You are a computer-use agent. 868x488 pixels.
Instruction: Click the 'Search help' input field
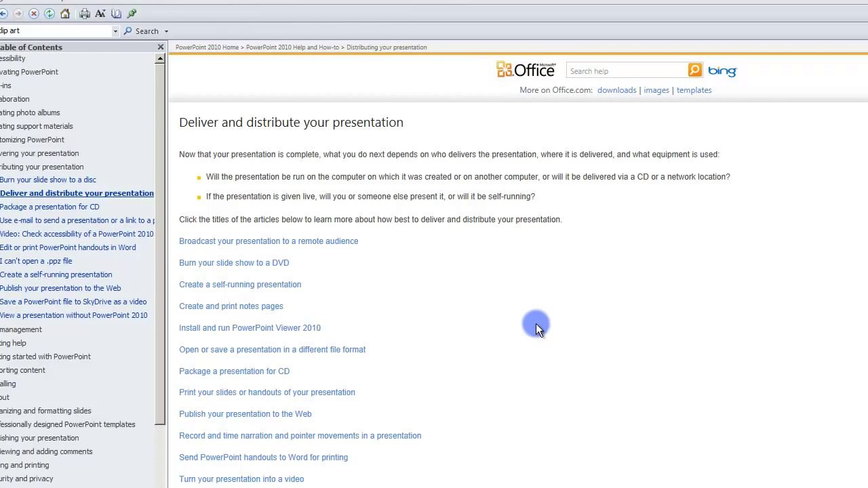[x=627, y=71]
